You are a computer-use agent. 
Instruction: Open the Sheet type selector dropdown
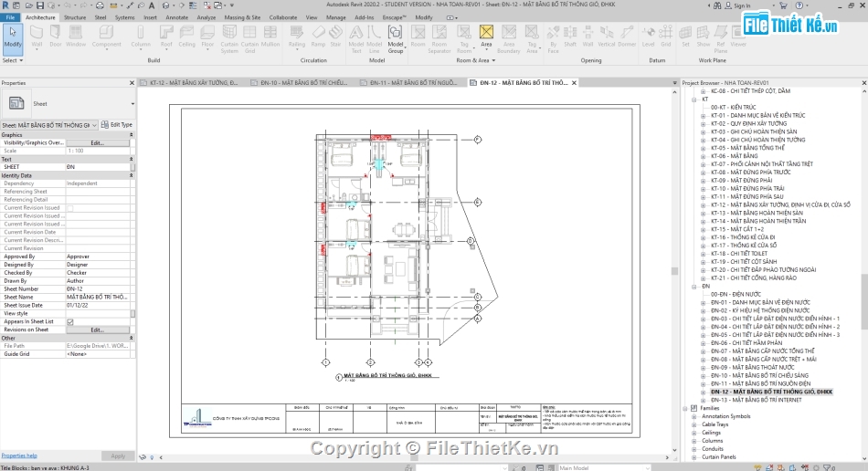tap(132, 103)
